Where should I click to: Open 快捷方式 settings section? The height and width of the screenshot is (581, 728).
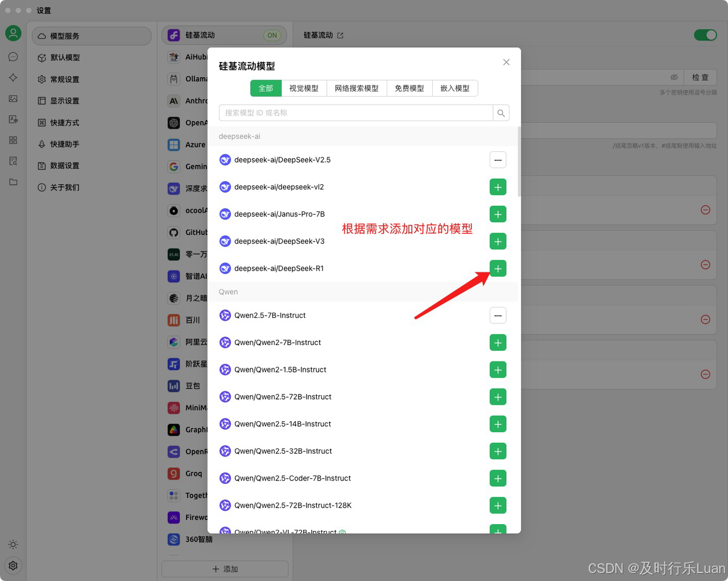(92, 123)
